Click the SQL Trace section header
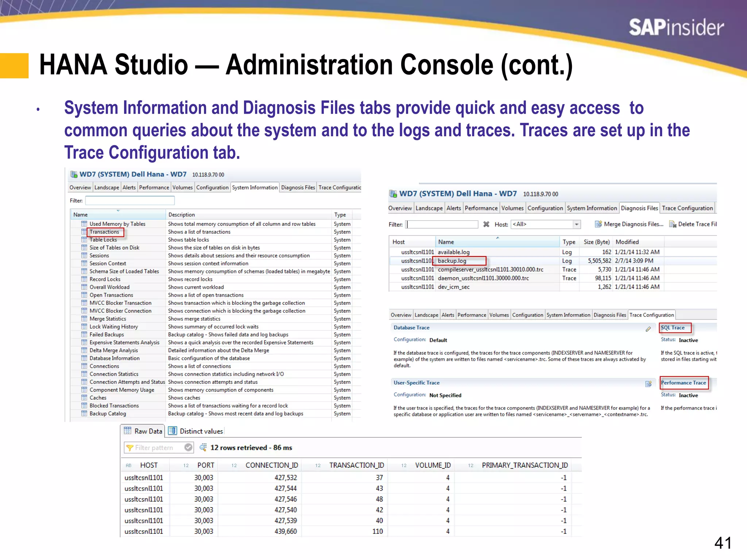This screenshot has width=747, height=560. pos(673,328)
